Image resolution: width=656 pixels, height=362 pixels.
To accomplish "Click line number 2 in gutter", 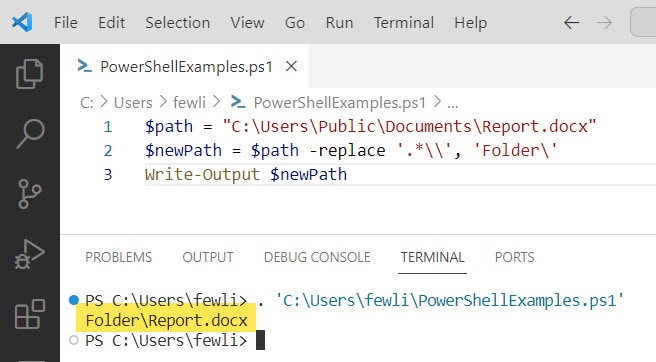I will 108,150.
